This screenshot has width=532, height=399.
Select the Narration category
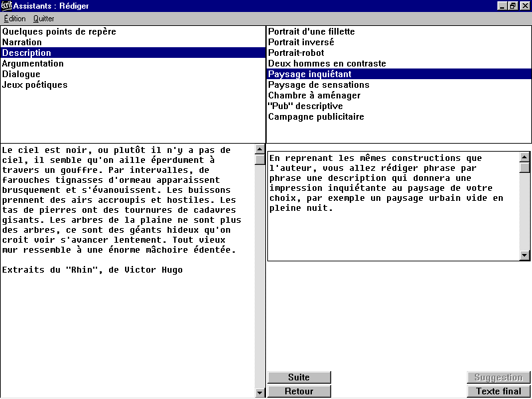point(22,43)
